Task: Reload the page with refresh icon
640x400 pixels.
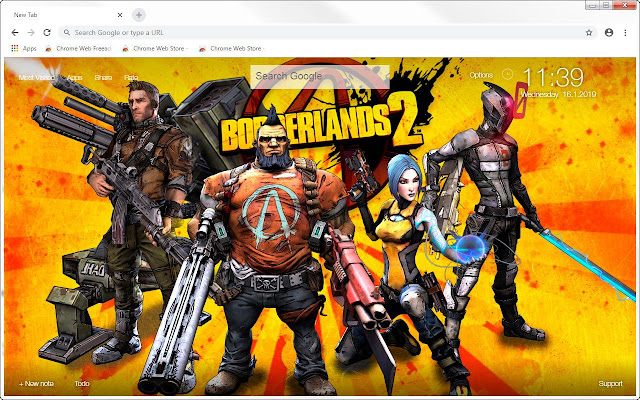Action: point(47,33)
